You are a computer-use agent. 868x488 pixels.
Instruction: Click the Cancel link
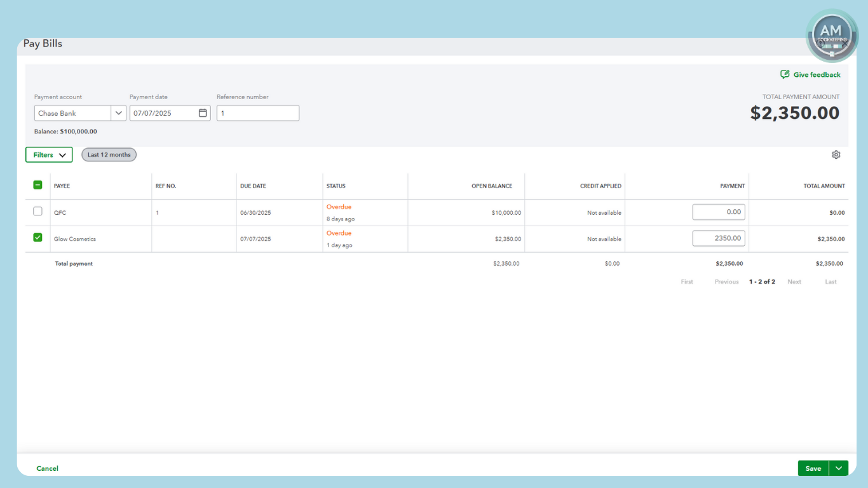47,468
